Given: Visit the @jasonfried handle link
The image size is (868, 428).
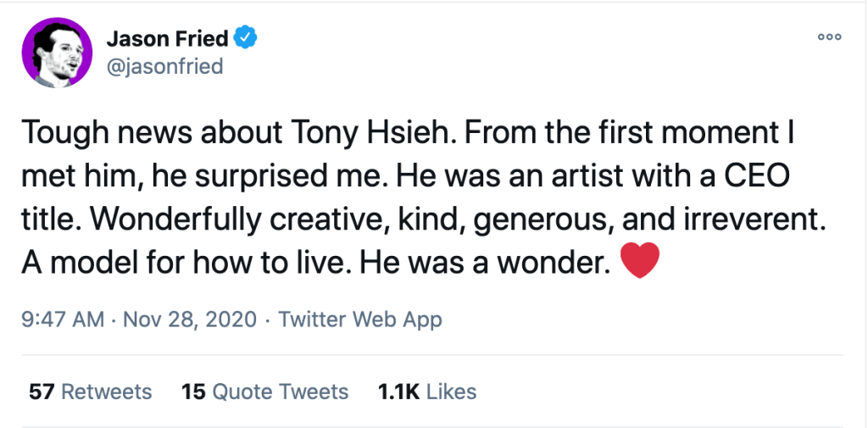Looking at the screenshot, I should coord(164,65).
